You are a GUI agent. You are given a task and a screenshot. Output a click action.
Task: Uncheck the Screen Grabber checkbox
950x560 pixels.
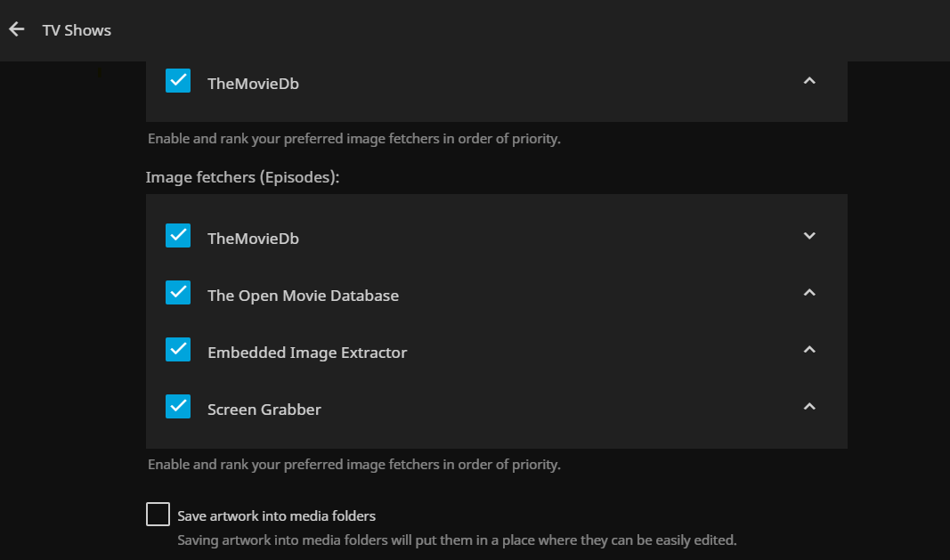click(x=178, y=407)
